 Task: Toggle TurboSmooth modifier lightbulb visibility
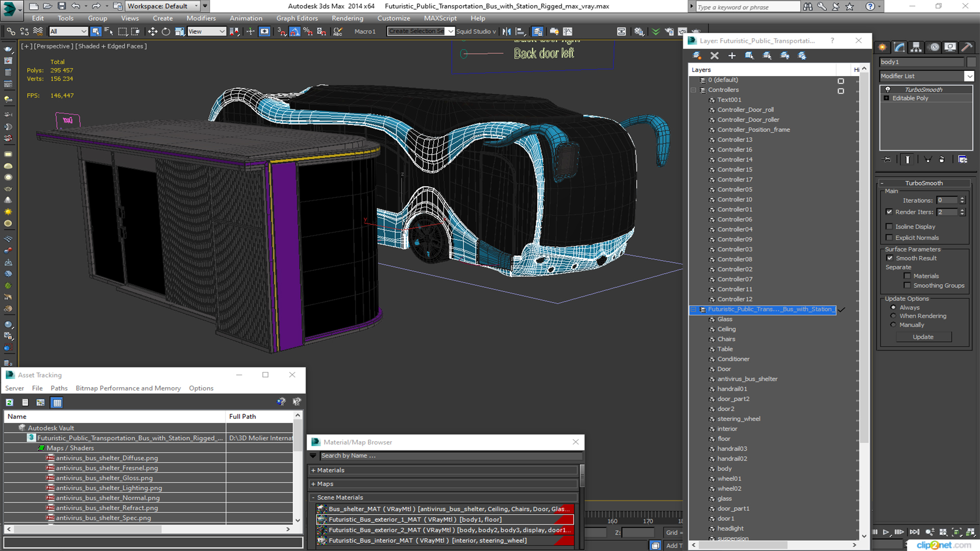(x=888, y=89)
